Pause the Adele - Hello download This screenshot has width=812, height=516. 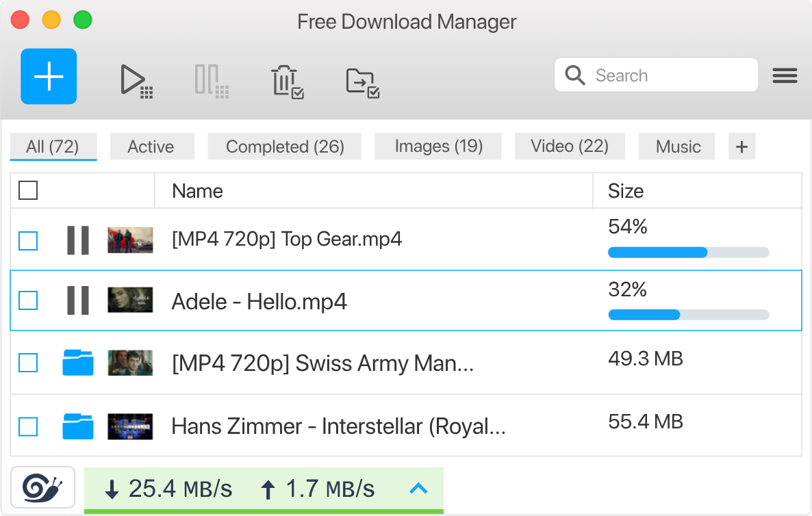(78, 300)
